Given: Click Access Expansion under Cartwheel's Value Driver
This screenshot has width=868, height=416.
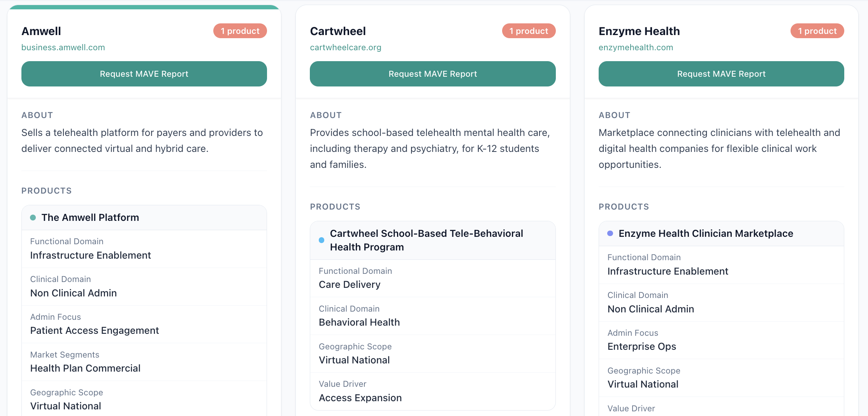Looking at the screenshot, I should pos(360,398).
